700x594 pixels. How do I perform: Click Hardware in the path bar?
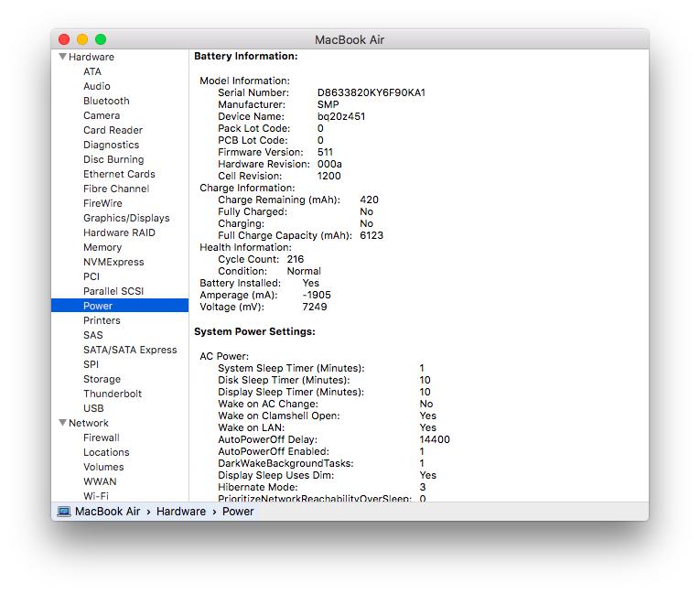[x=181, y=512]
